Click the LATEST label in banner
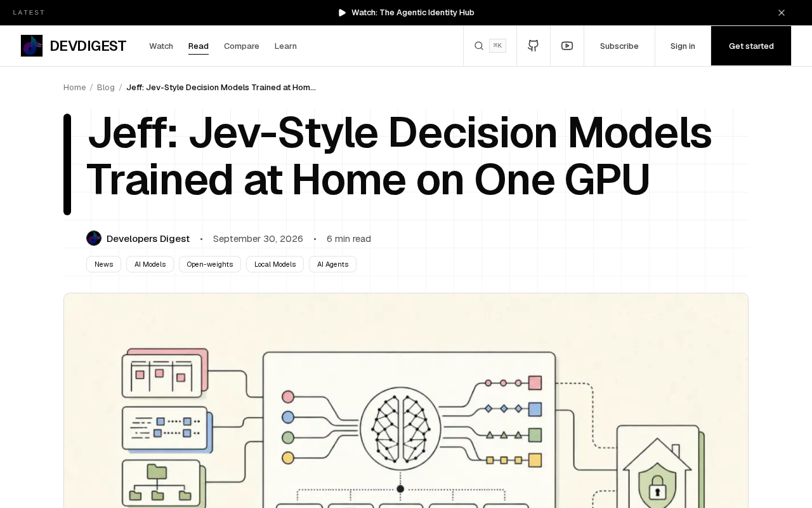This screenshot has height=508, width=812. [29, 13]
